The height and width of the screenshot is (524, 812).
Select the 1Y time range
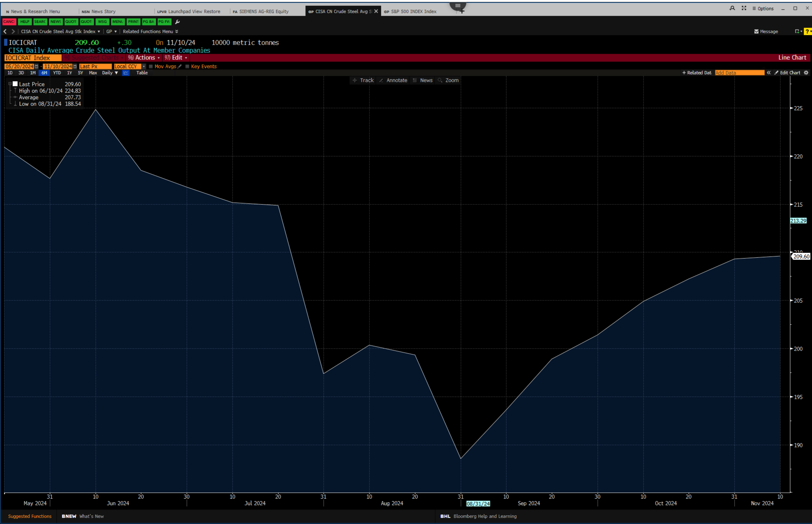(69, 73)
